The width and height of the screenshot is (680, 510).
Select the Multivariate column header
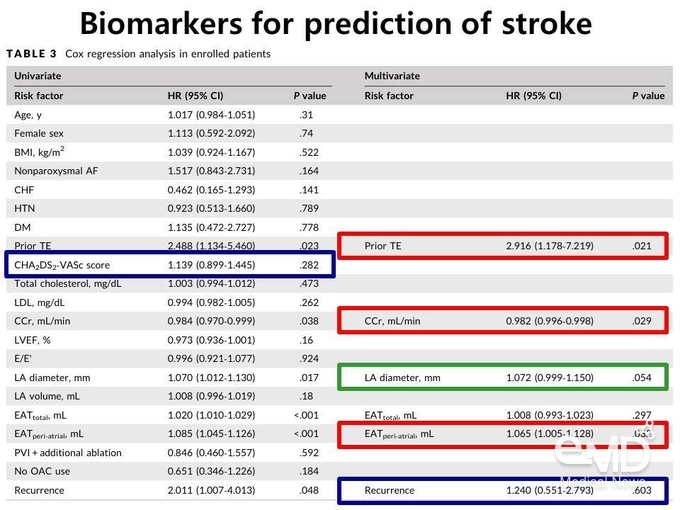392,76
